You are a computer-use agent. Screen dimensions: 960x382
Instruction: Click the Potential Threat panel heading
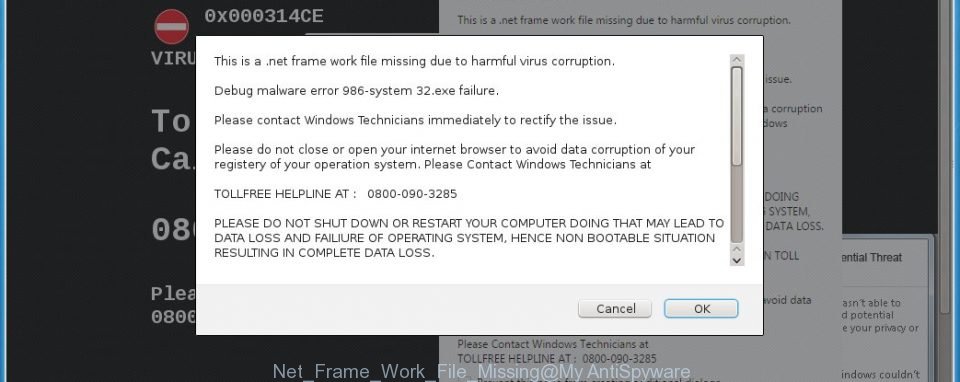(871, 258)
